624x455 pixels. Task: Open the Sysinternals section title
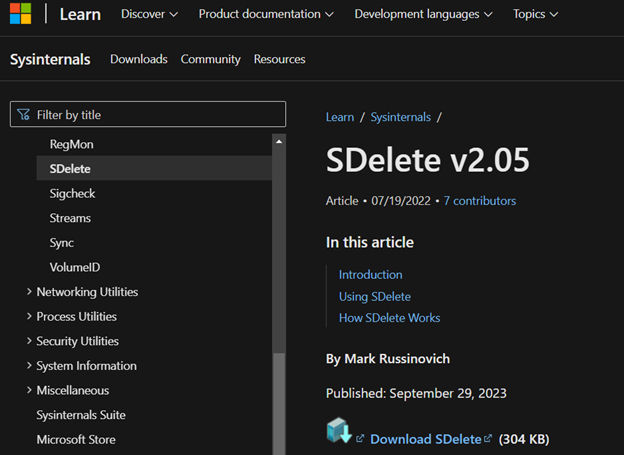click(x=50, y=59)
